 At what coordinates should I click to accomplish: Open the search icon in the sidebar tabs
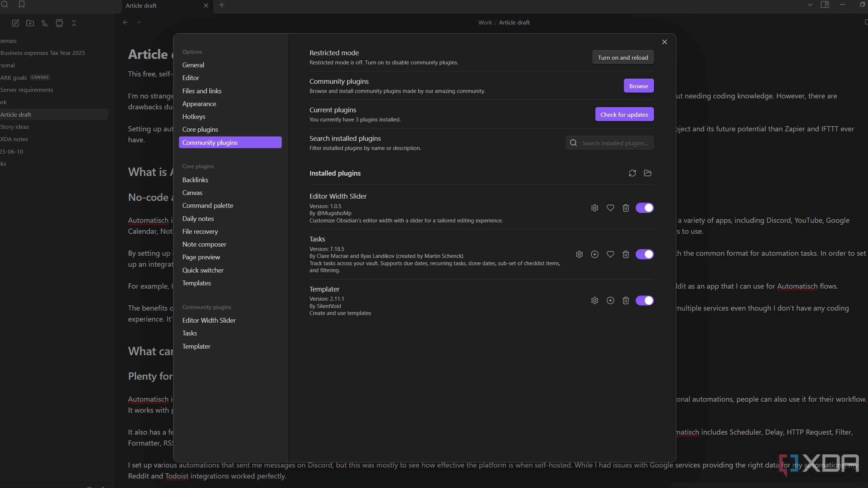[x=5, y=4]
